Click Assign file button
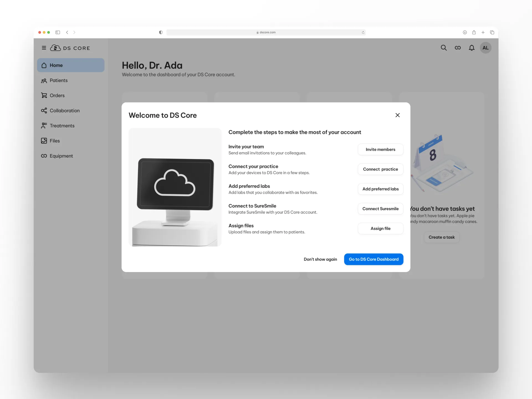 (380, 229)
